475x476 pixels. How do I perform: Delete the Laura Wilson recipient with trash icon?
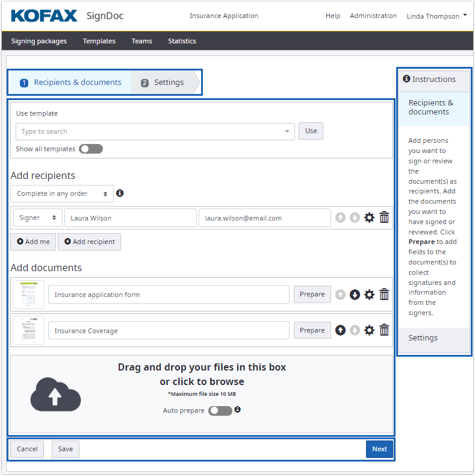tap(384, 218)
